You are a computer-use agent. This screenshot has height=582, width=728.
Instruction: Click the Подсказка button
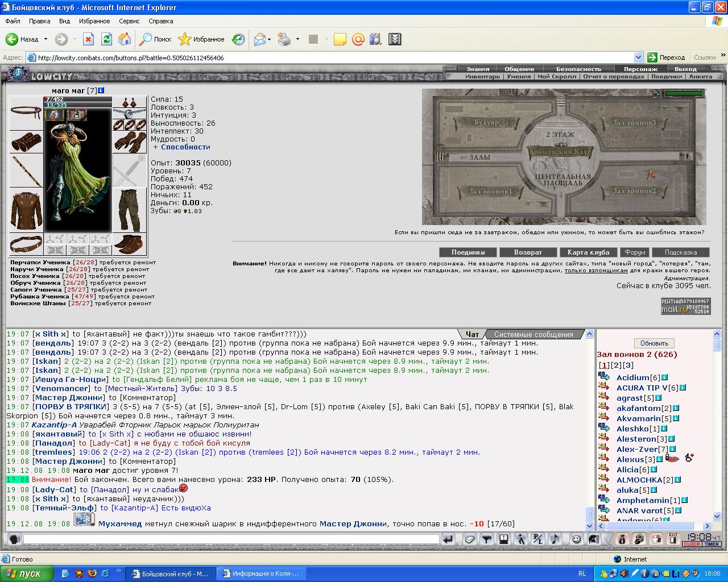(680, 252)
